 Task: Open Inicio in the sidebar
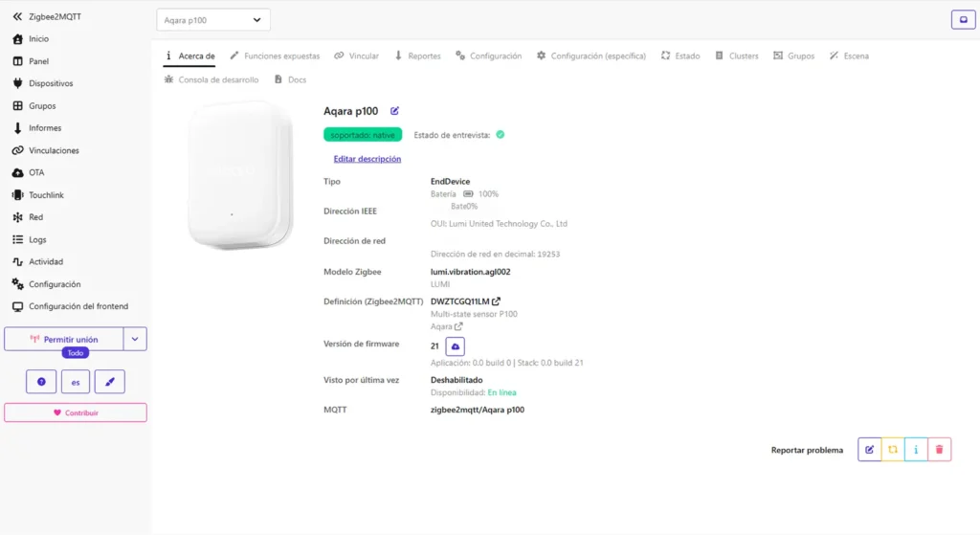32,38
